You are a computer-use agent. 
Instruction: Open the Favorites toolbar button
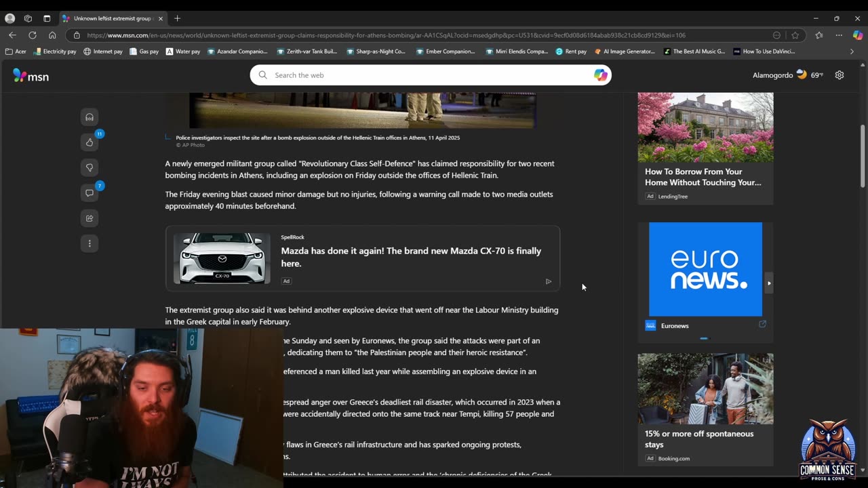(x=819, y=35)
